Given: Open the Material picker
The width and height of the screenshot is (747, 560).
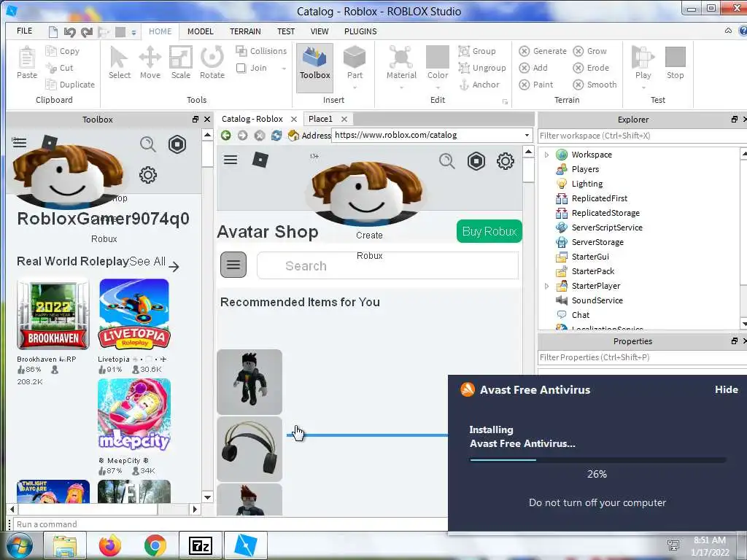Looking at the screenshot, I should [x=401, y=63].
